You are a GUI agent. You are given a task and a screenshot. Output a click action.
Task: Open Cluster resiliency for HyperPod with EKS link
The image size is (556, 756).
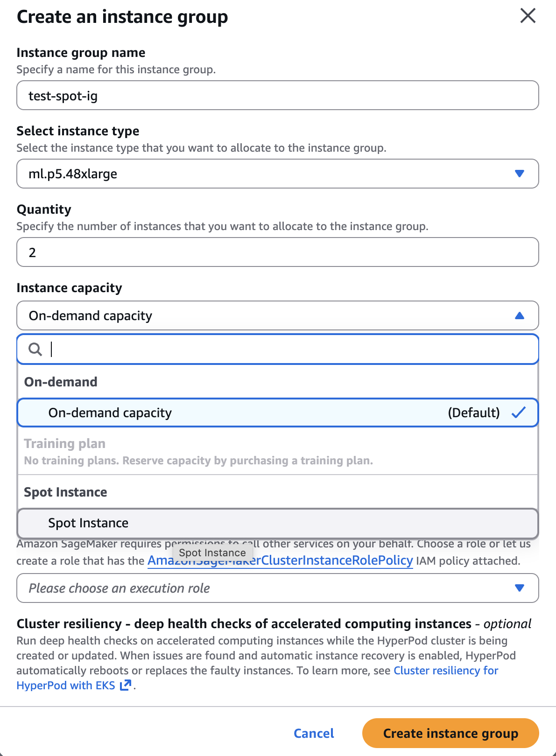445,671
